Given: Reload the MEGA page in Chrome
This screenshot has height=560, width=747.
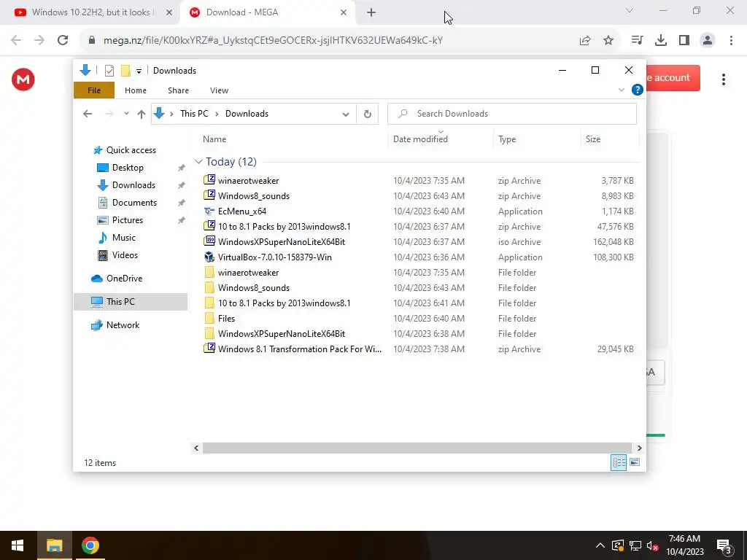Looking at the screenshot, I should tap(63, 40).
